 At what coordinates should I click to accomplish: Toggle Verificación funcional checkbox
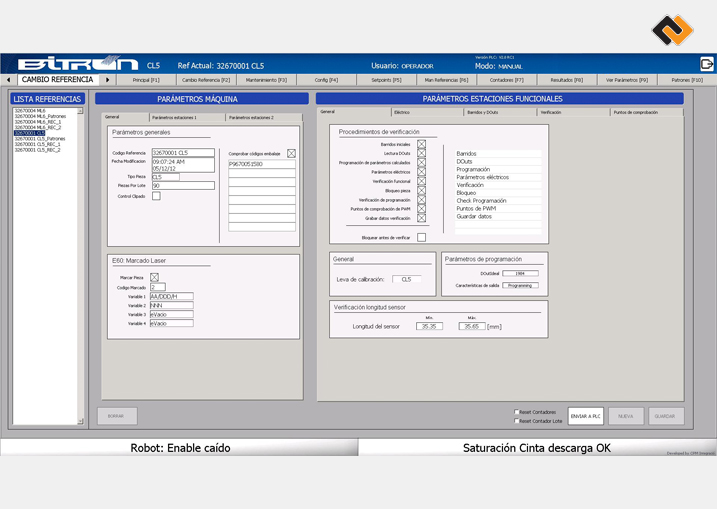(421, 181)
